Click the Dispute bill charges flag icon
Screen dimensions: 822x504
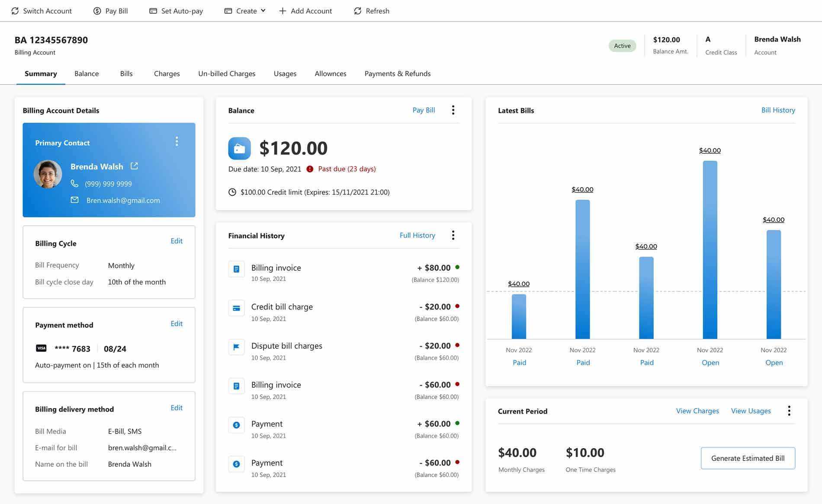(x=236, y=347)
